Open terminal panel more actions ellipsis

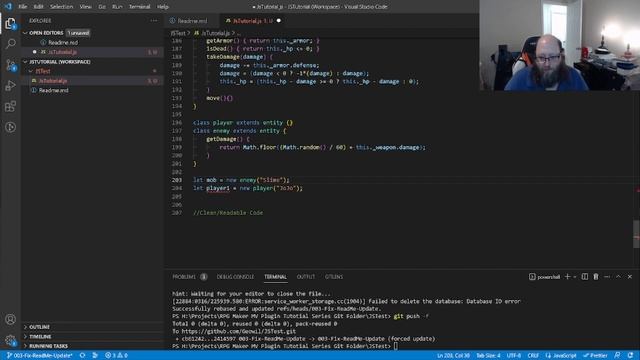tap(607, 277)
